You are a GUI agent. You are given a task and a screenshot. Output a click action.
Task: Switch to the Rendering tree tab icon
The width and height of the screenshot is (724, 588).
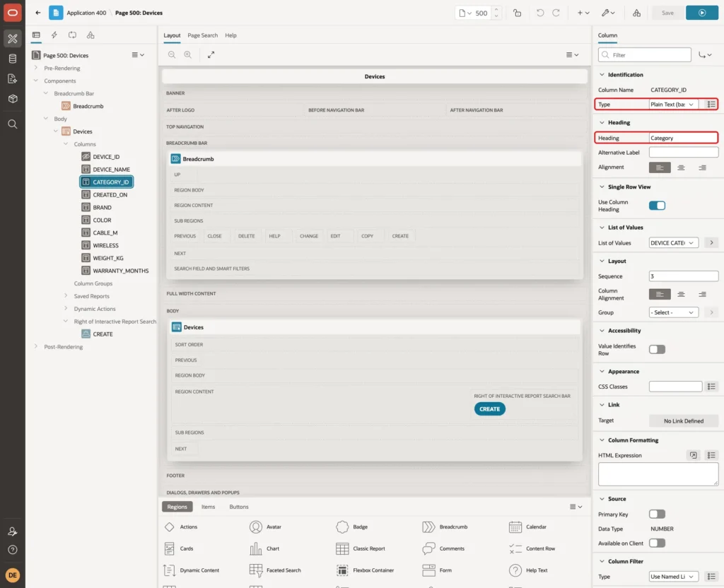[36, 35]
